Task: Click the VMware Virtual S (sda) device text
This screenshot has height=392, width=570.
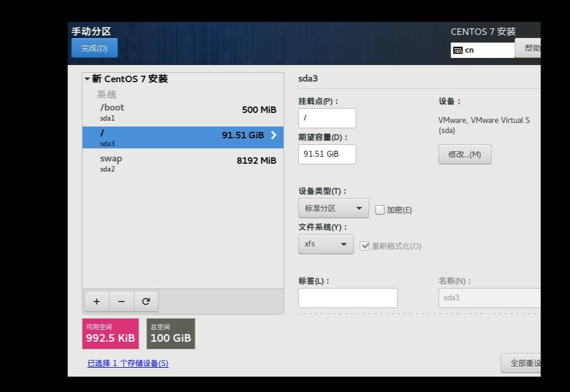Action: [484, 125]
